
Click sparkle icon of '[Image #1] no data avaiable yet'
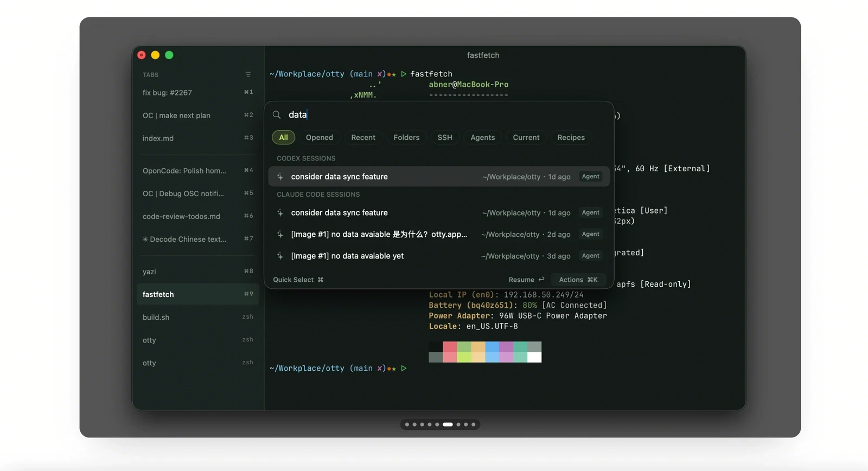coord(280,256)
